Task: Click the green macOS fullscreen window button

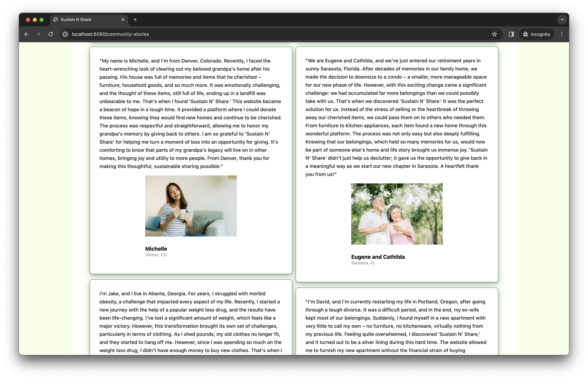Action: (x=42, y=20)
